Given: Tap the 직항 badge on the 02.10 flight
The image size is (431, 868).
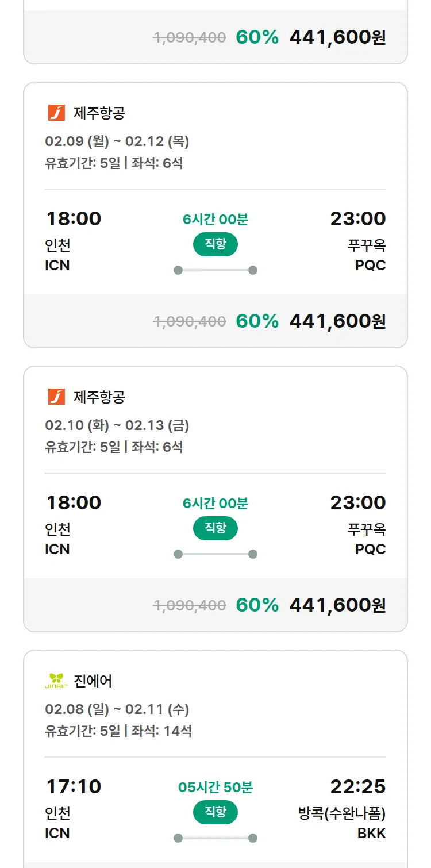Looking at the screenshot, I should click(215, 528).
